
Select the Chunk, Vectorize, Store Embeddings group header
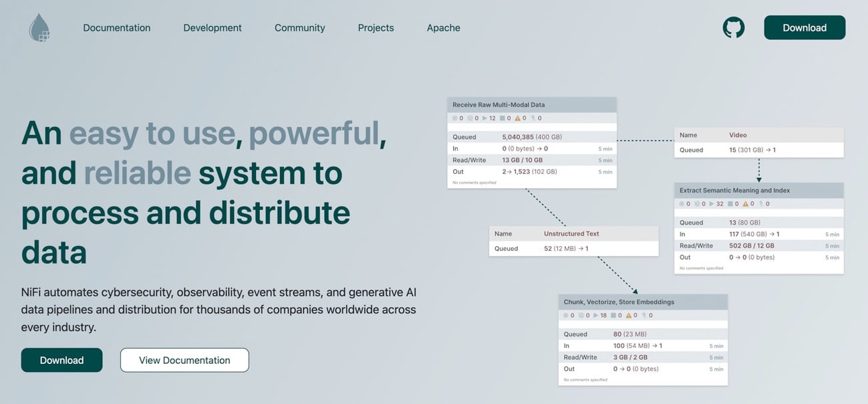pos(643,302)
